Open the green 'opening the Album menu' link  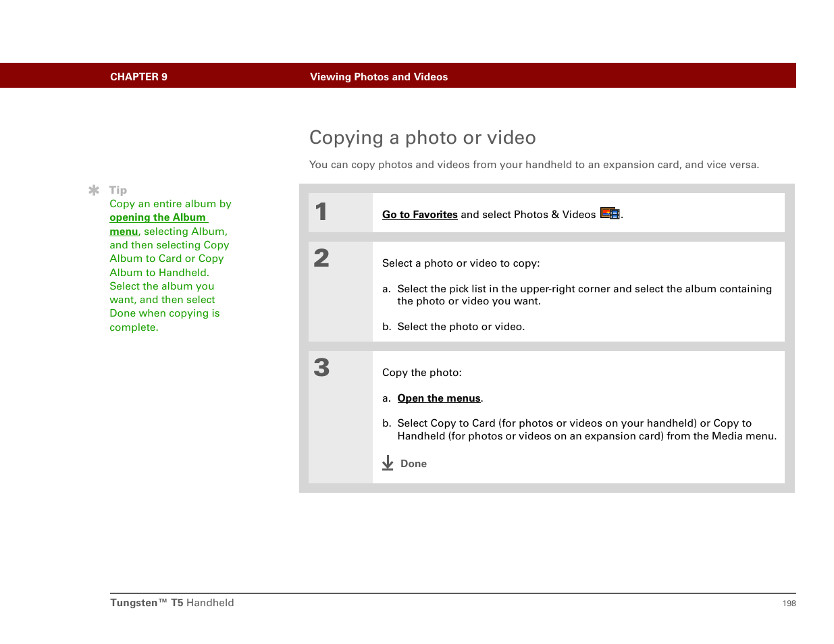159,224
